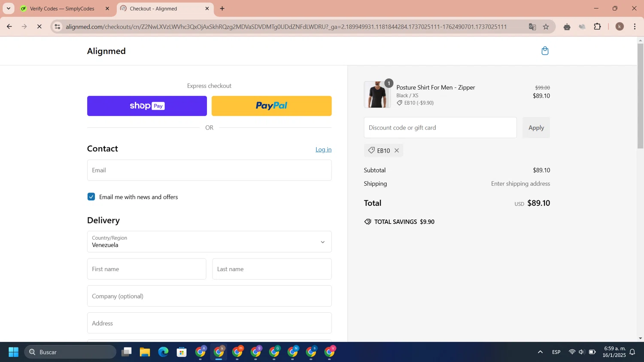This screenshot has width=644, height=362.
Task: Open the ESP language indicator
Action: click(556, 352)
